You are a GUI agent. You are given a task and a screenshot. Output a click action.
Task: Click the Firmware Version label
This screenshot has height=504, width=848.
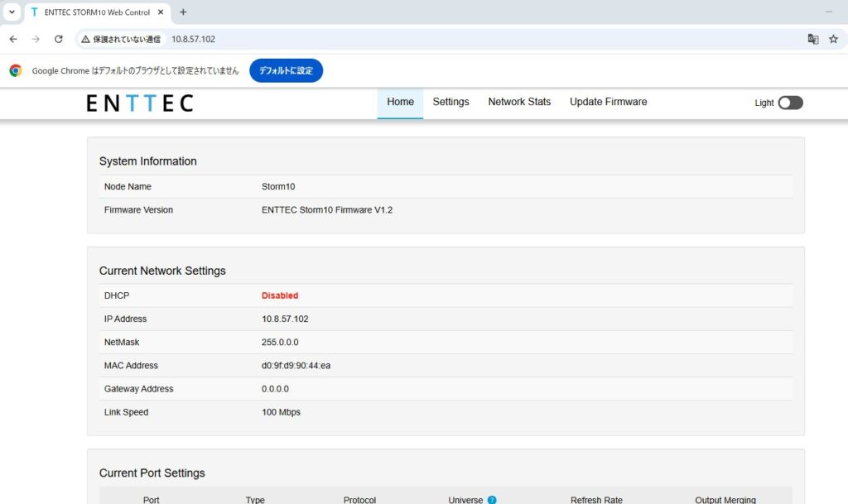coord(138,209)
